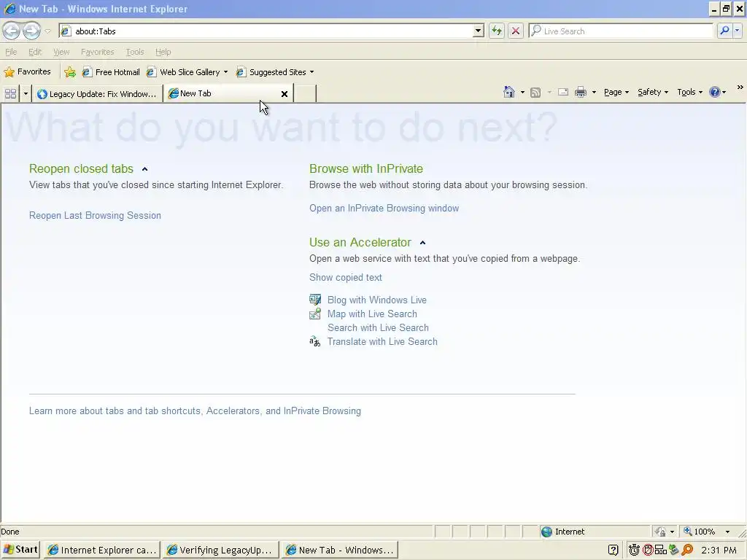The height and width of the screenshot is (560, 747).
Task: Click the Add to Favorites Bar star icon
Action: [x=70, y=72]
